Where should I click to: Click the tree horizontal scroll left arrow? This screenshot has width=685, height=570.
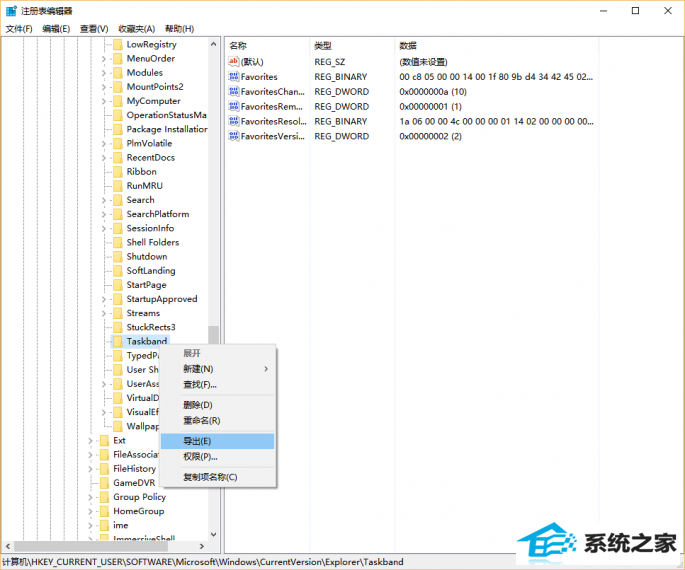tap(8, 546)
